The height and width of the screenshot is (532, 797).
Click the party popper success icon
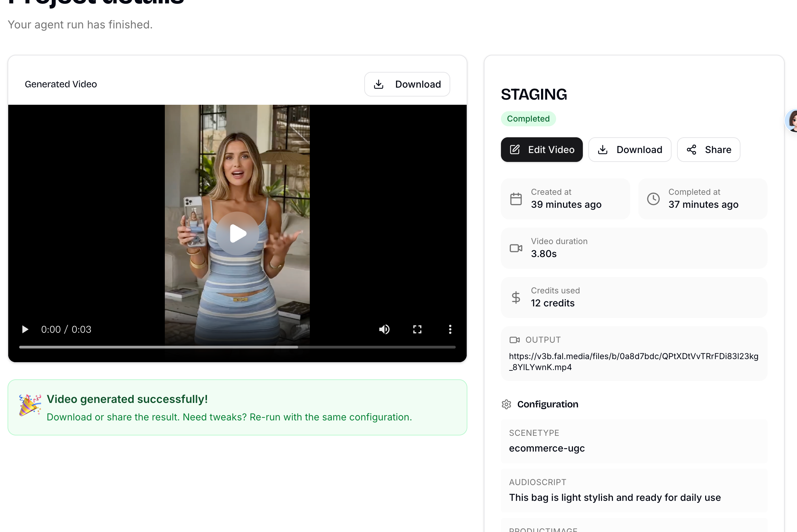pyautogui.click(x=30, y=405)
